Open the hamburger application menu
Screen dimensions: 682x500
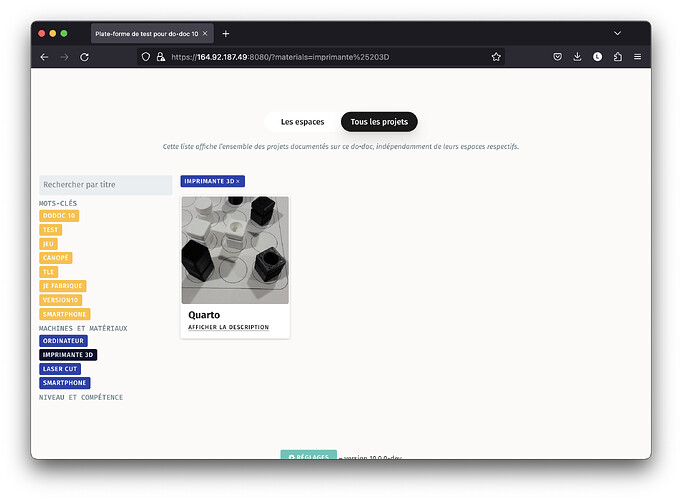(x=637, y=57)
